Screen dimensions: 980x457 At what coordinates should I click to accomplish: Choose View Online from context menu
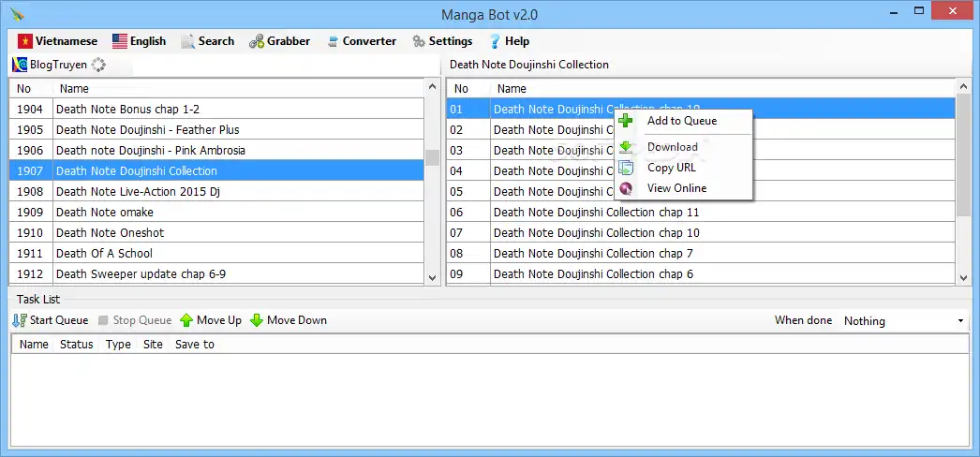683,188
